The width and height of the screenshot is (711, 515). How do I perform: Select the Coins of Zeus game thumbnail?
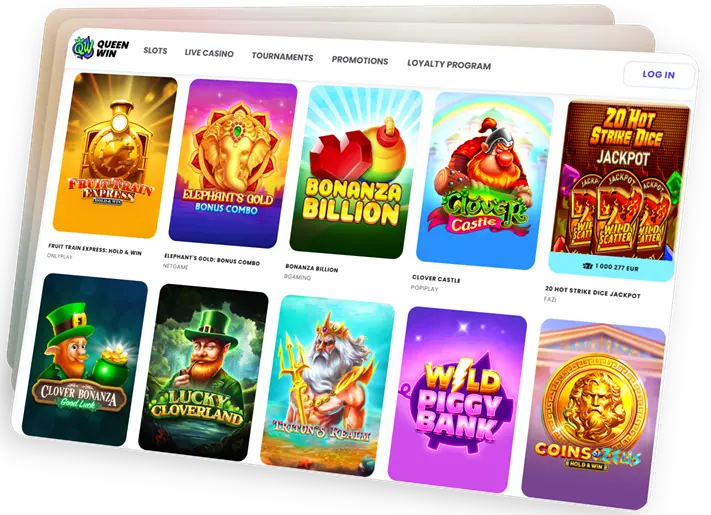click(594, 414)
